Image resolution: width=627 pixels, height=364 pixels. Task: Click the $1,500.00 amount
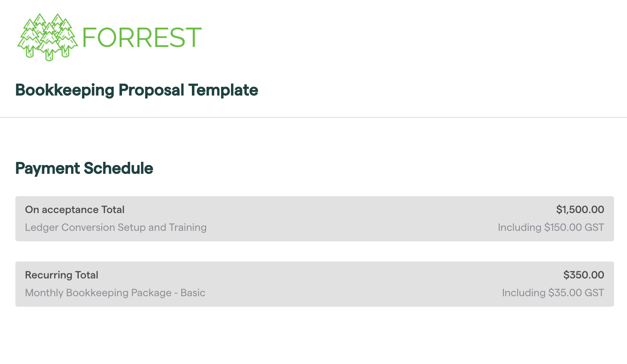tap(580, 210)
